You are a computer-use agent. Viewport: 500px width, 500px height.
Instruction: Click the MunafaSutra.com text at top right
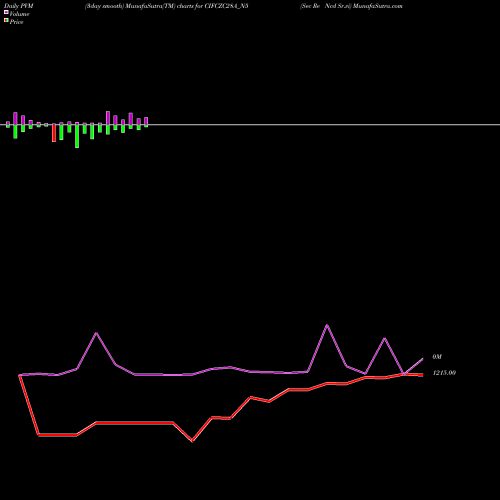(x=378, y=6)
